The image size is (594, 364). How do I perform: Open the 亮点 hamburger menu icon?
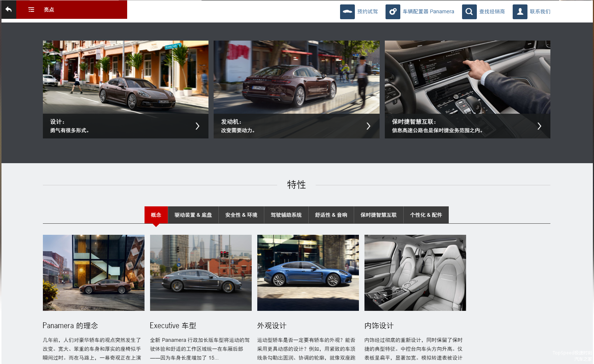click(x=31, y=10)
